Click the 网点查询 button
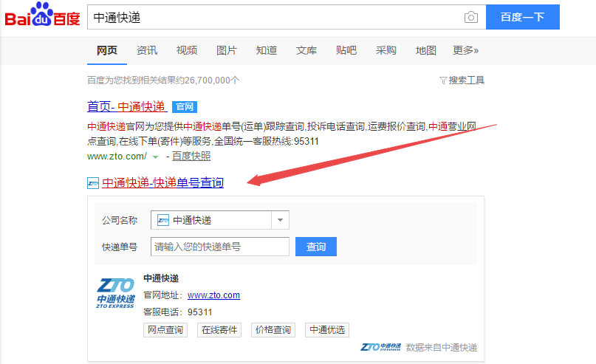This screenshot has width=596, height=364. click(x=165, y=330)
